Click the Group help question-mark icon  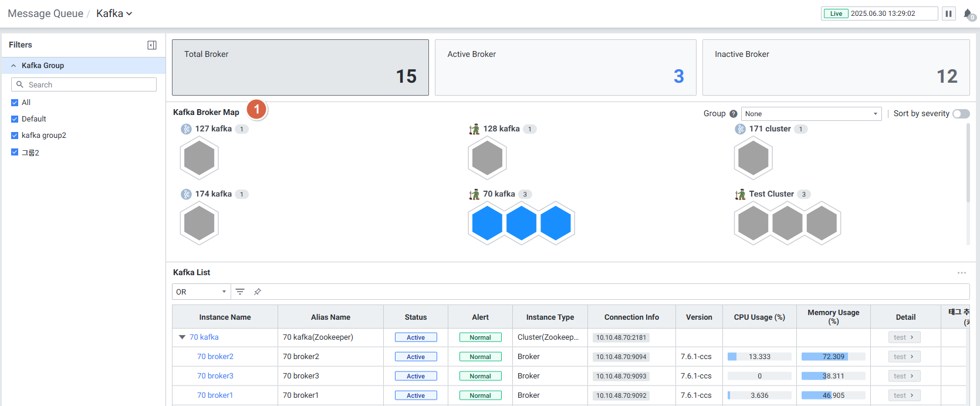[x=733, y=114]
